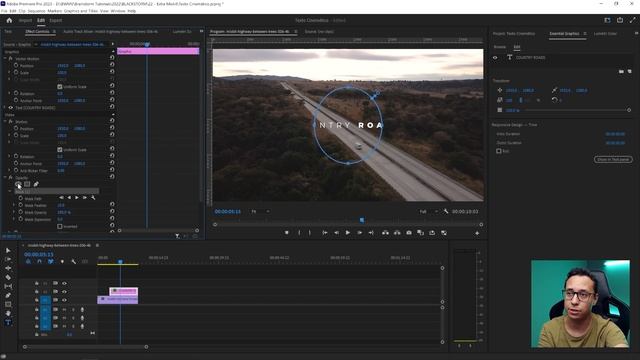Image resolution: width=640 pixels, height=360 pixels.
Task: Toggle Position stopwatch under Motion
Action: [16, 129]
